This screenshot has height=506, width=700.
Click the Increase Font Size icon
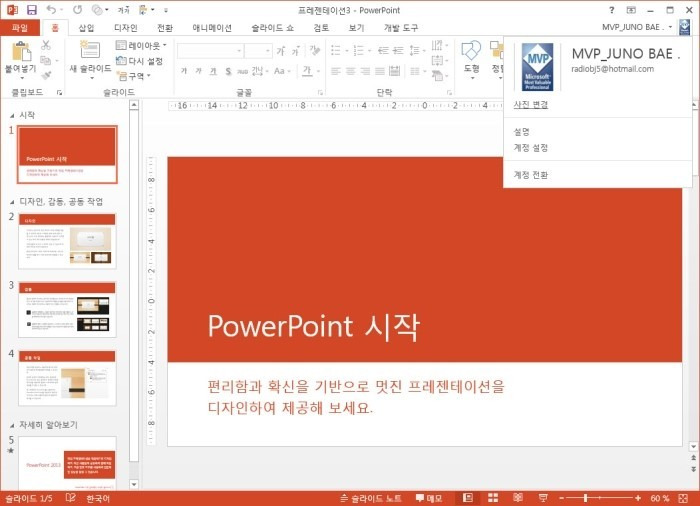click(281, 51)
